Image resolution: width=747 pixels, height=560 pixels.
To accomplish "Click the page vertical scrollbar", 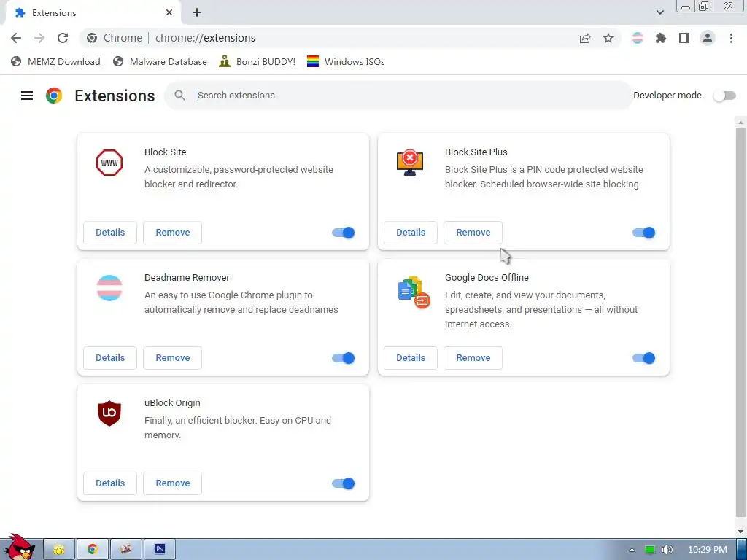I will point(740,324).
